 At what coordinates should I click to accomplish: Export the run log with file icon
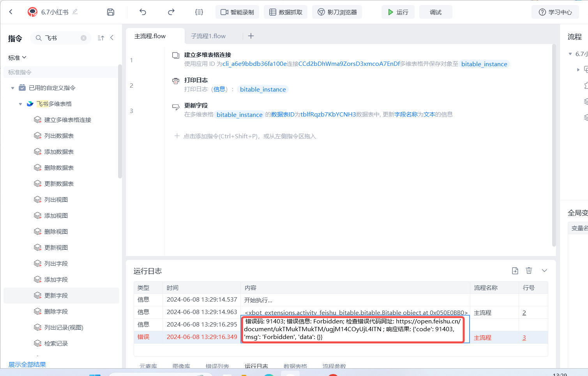pyautogui.click(x=515, y=271)
